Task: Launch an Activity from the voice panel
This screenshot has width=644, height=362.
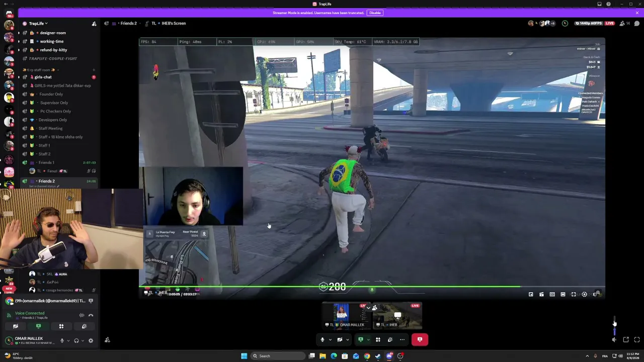Action: (x=61, y=326)
